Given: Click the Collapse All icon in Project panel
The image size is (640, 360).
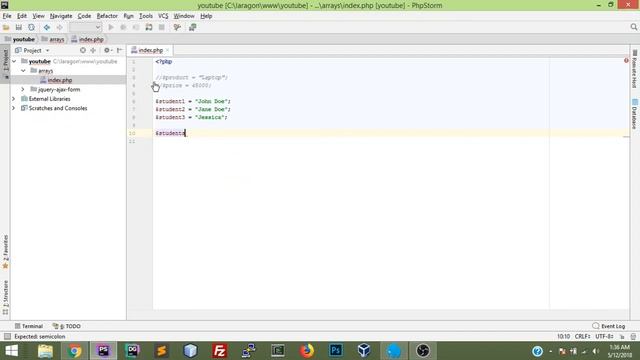Looking at the screenshot, I should point(93,50).
